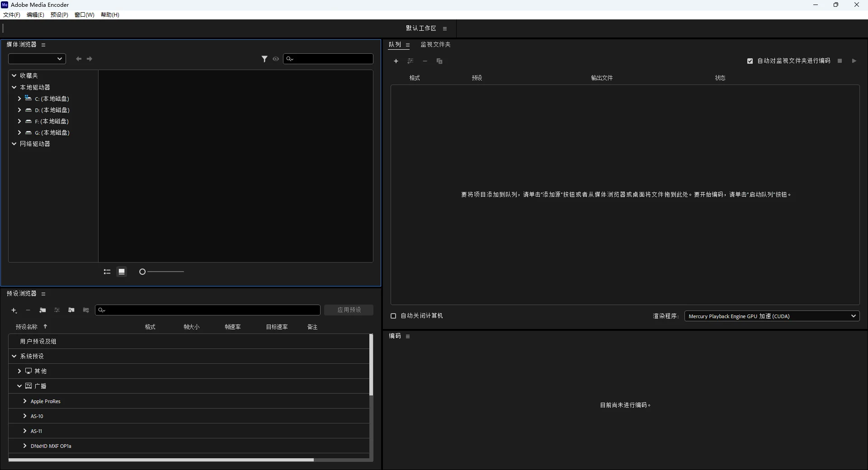Image resolution: width=868 pixels, height=470 pixels.
Task: Open the 窗口(W) menu
Action: point(85,15)
